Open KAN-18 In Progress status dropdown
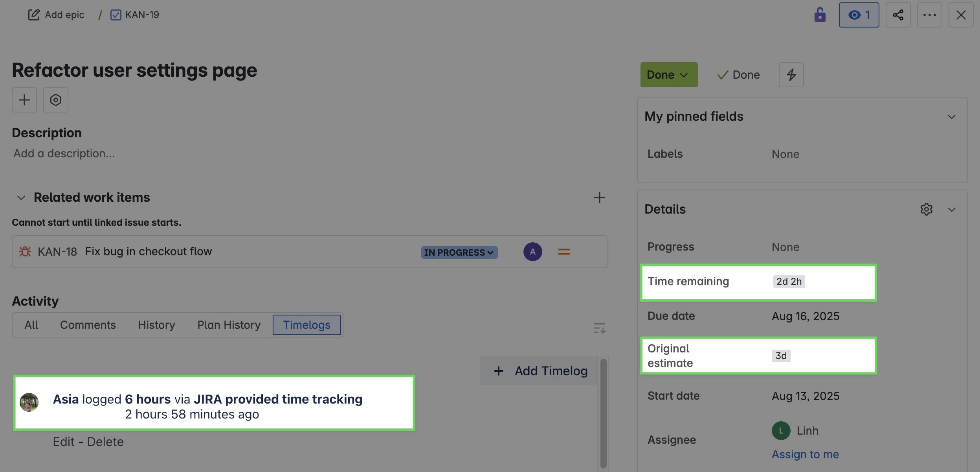 tap(459, 253)
